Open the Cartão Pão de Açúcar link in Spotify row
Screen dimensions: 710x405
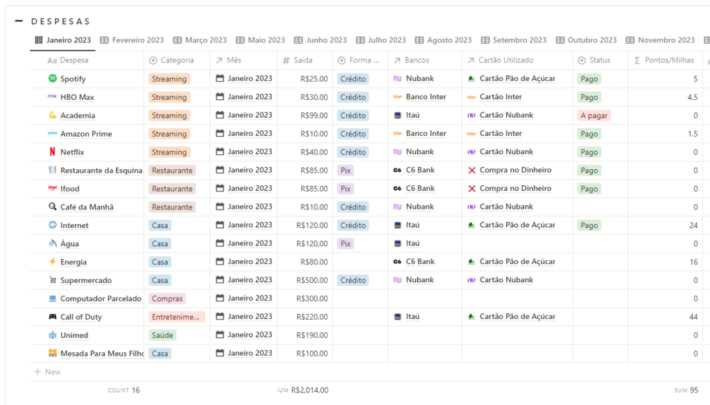(x=517, y=79)
